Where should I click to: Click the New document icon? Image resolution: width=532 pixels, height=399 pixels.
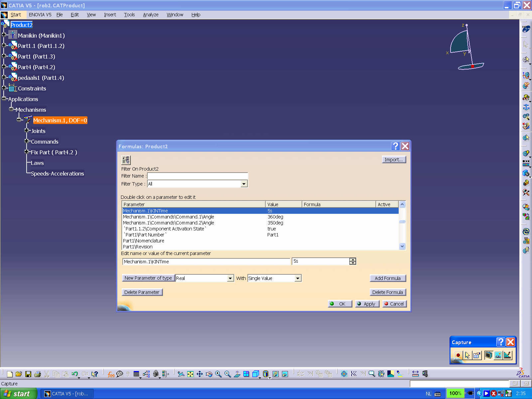pos(10,374)
